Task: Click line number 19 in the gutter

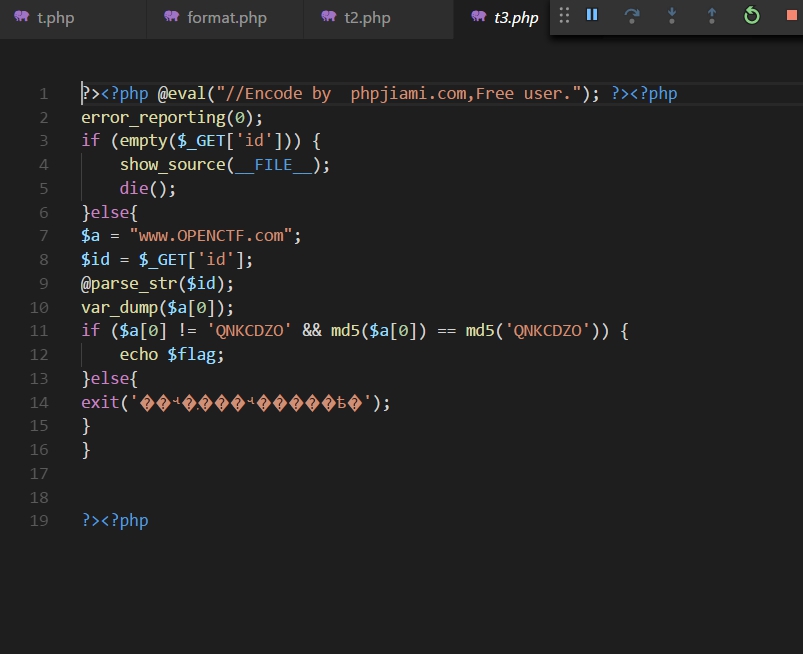Action: tap(39, 521)
